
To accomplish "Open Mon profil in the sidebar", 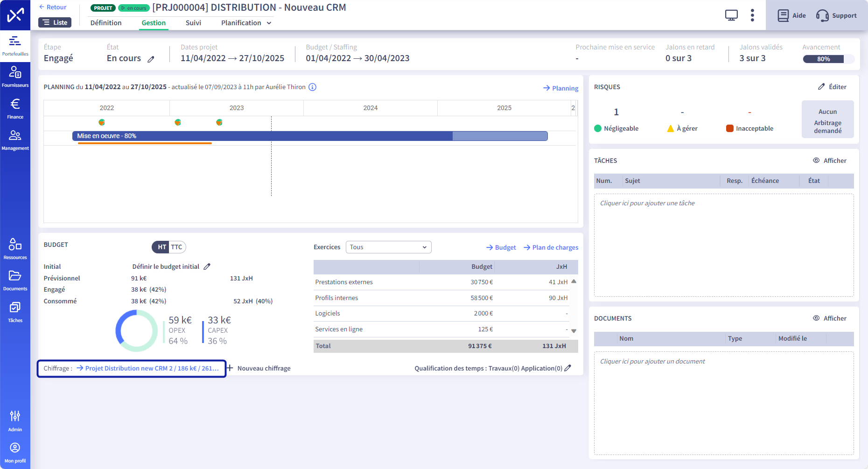I will [x=15, y=453].
